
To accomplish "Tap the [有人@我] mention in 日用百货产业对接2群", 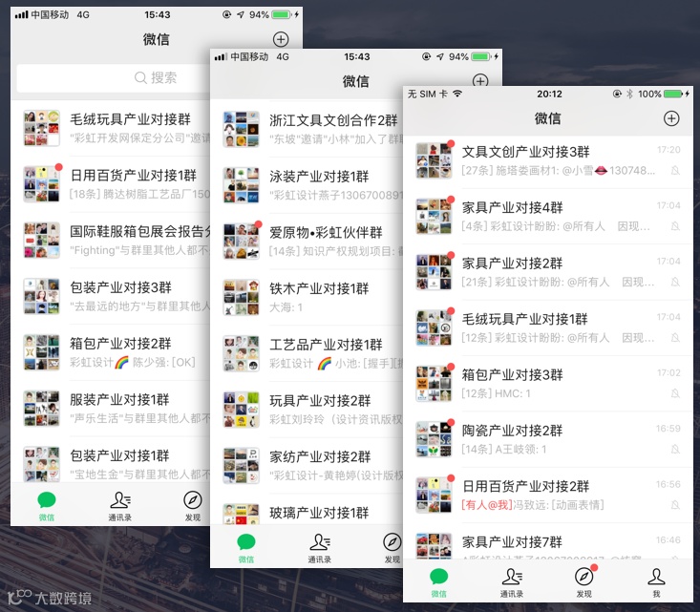I will pos(487,505).
